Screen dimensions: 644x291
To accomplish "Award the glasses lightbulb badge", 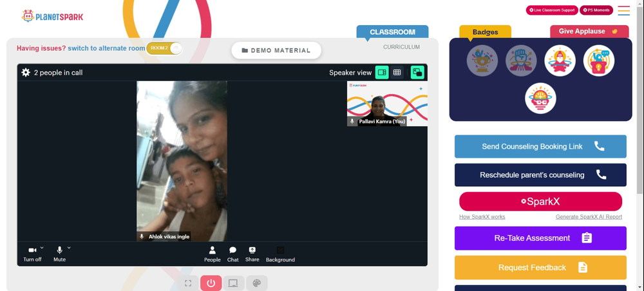I will pos(540,99).
